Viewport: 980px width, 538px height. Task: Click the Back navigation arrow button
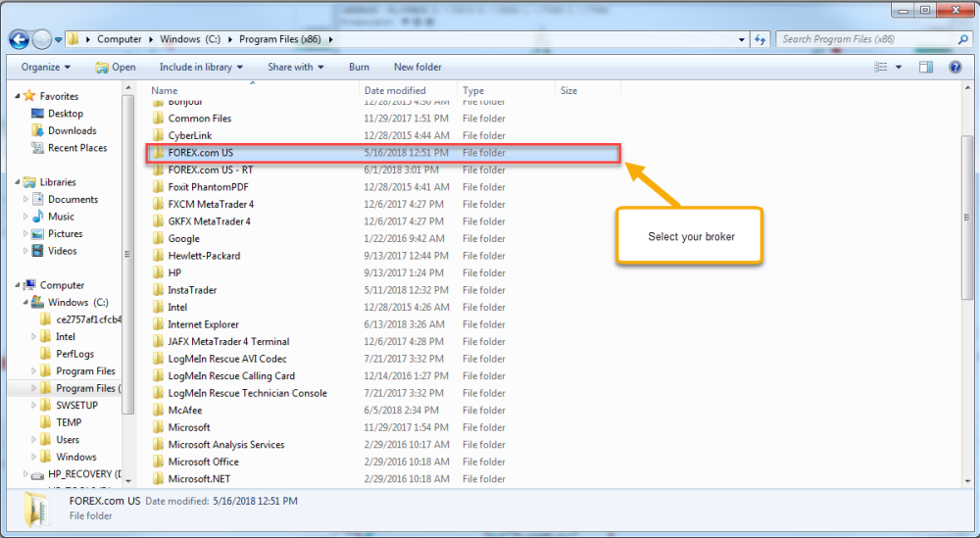pos(20,39)
